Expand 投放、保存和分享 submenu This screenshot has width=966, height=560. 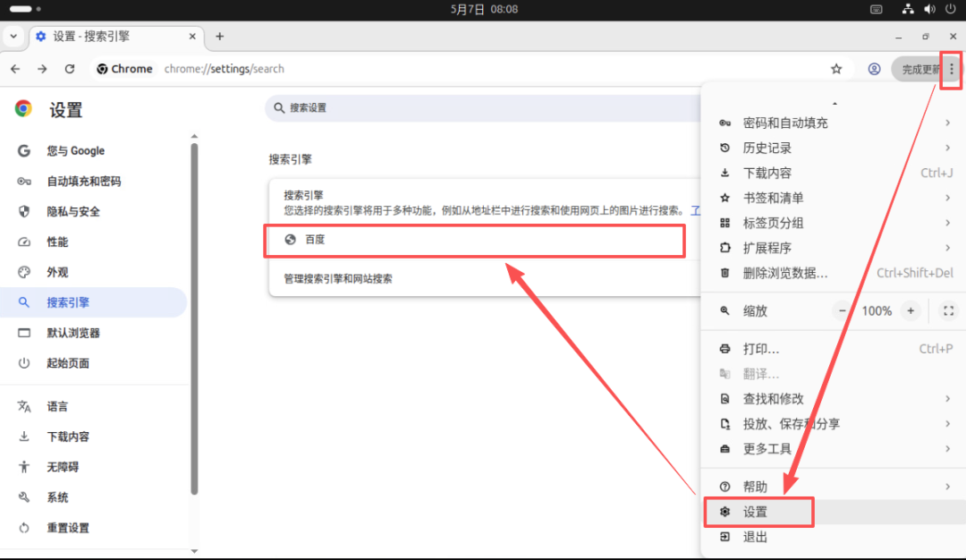tap(835, 424)
